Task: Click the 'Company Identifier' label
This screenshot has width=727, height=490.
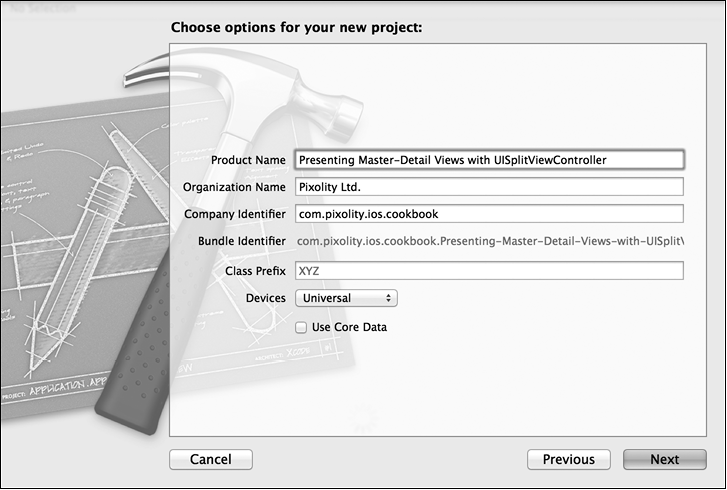Action: 236,214
